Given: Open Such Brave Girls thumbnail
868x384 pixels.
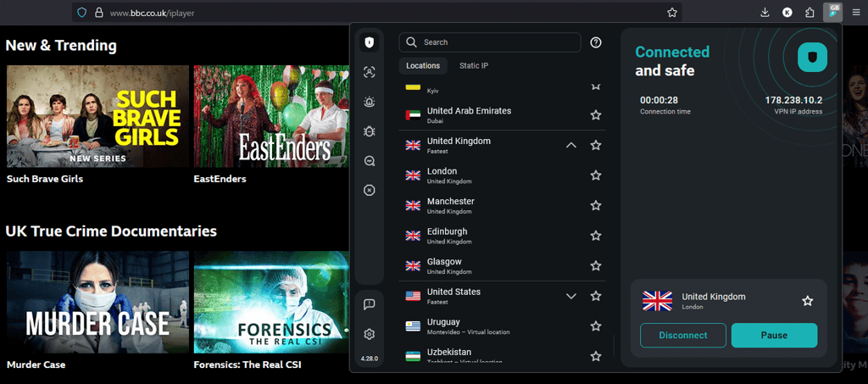Looking at the screenshot, I should [97, 116].
